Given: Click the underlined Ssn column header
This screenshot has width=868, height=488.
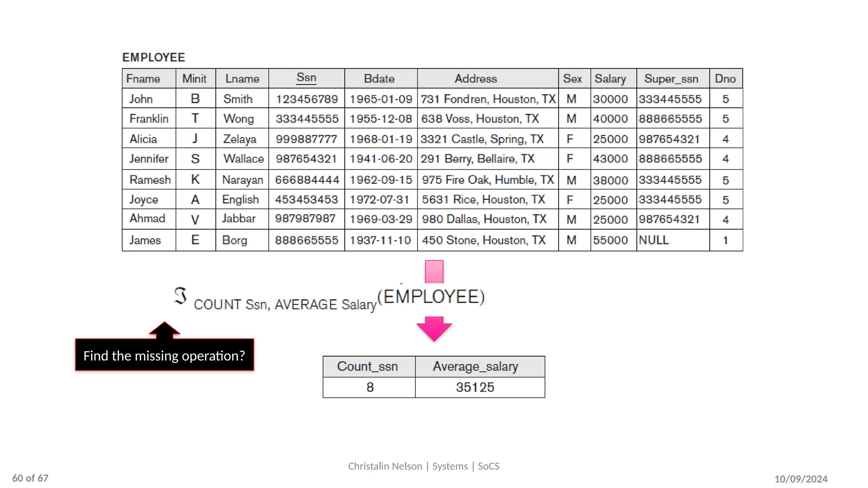Looking at the screenshot, I should (x=306, y=78).
